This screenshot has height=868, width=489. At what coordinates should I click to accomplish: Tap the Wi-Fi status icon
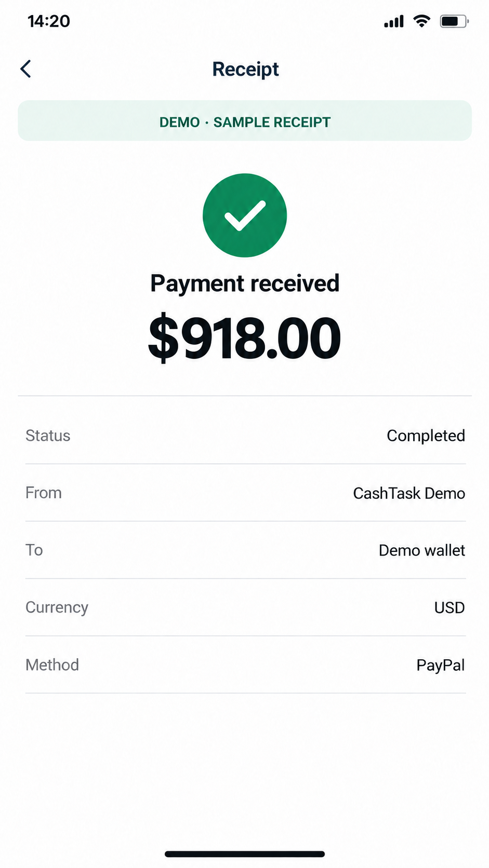coord(422,21)
